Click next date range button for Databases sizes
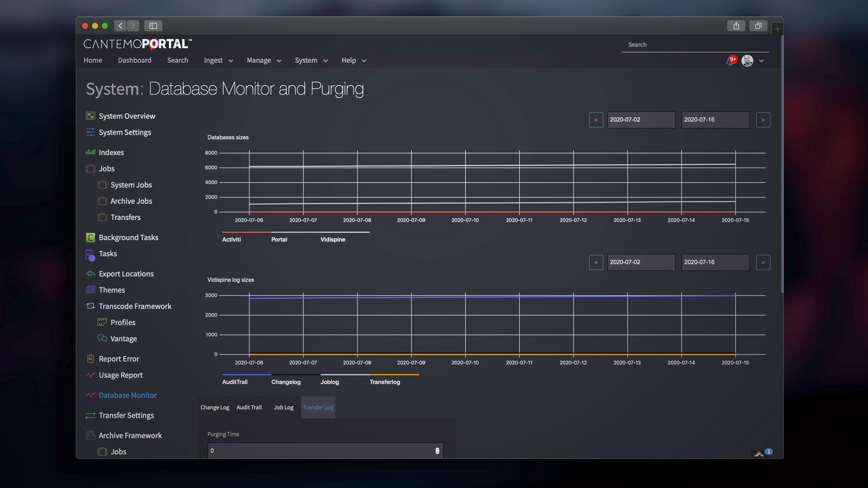The width and height of the screenshot is (868, 488). pyautogui.click(x=763, y=120)
